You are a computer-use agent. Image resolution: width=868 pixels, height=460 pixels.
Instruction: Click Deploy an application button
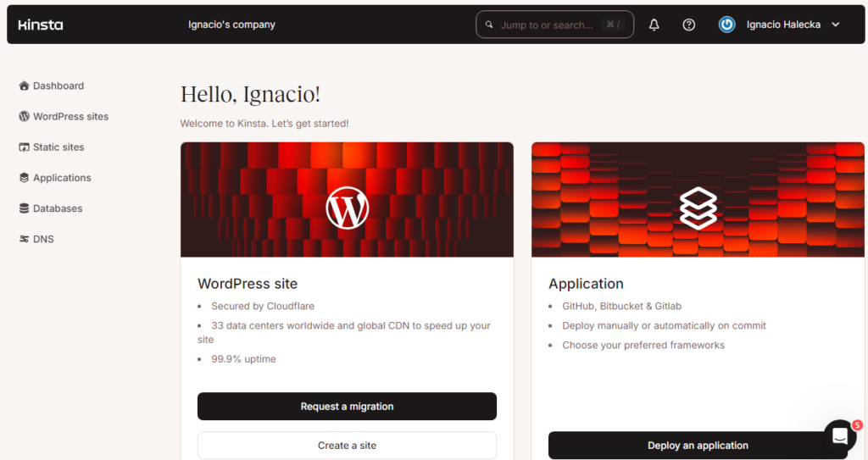(x=698, y=446)
